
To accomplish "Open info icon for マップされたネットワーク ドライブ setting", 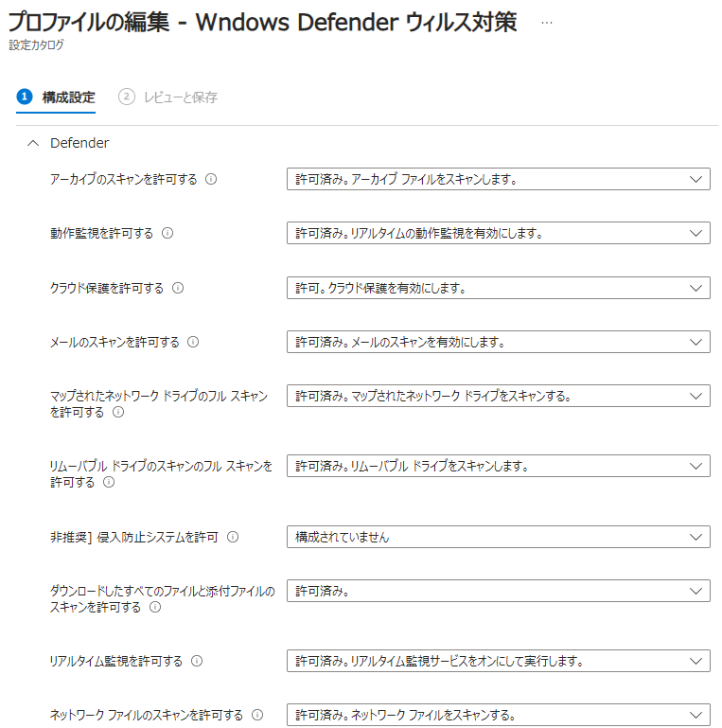I will coord(118,413).
